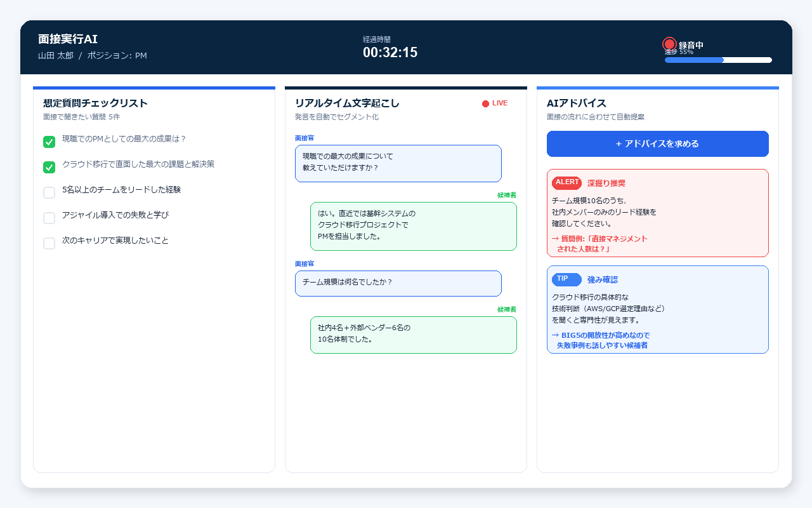812x508 pixels.
Task: Click the 面接実行AI app title
Action: click(68, 39)
